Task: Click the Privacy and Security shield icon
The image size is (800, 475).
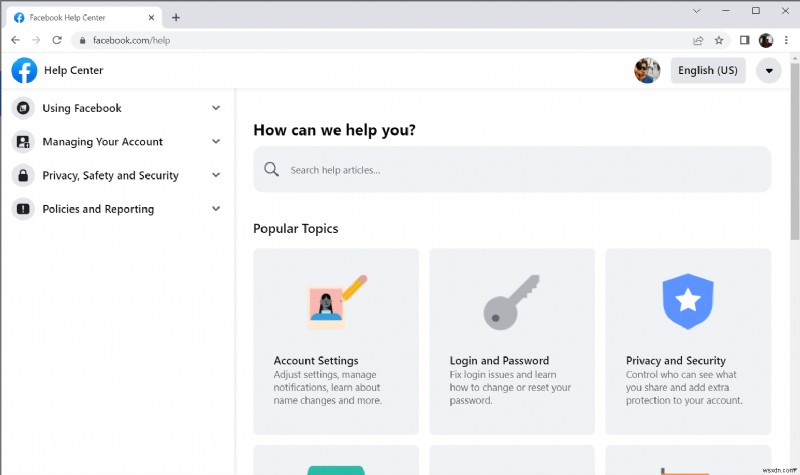Action: [x=687, y=298]
